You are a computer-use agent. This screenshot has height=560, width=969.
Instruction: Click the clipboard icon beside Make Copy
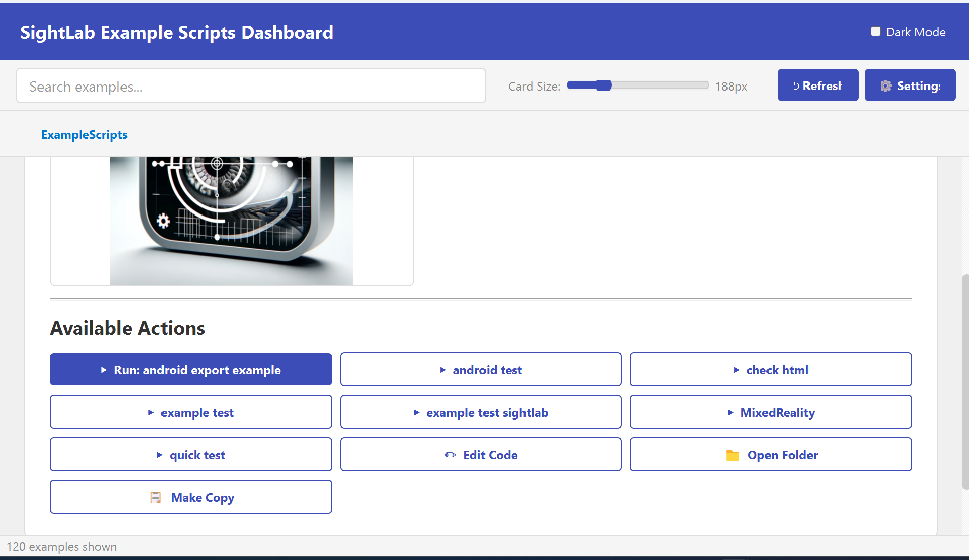point(156,498)
